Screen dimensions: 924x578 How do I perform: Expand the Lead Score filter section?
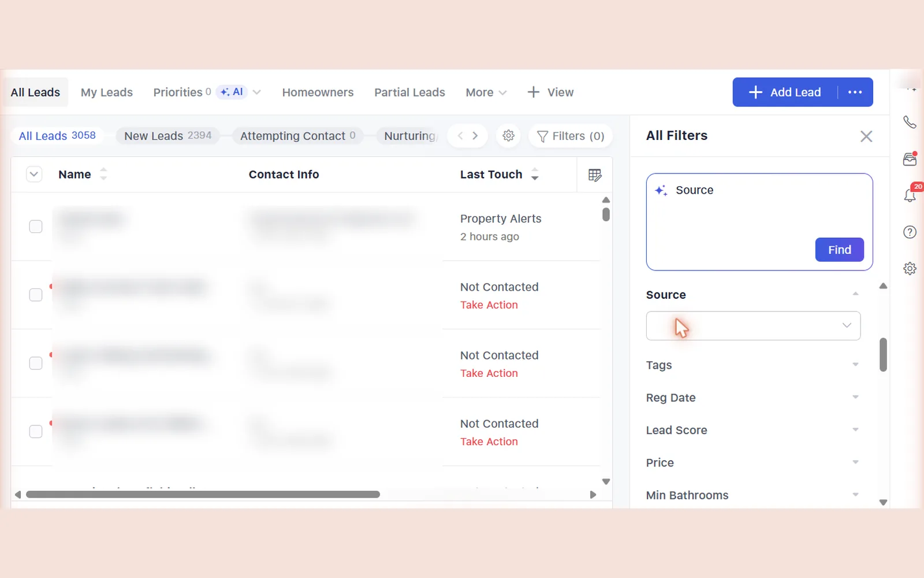[855, 429]
